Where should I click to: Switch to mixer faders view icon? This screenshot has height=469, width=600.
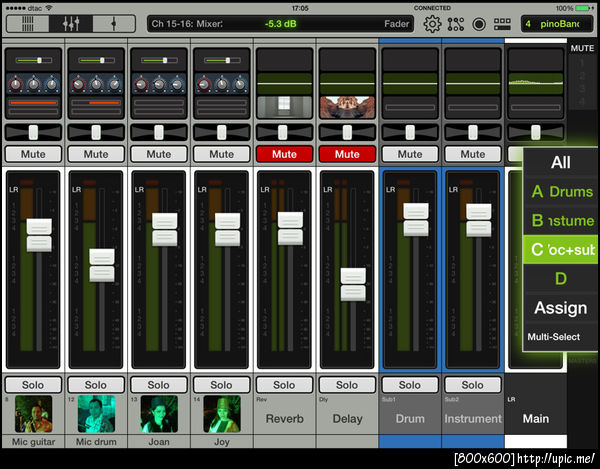[x=72, y=23]
